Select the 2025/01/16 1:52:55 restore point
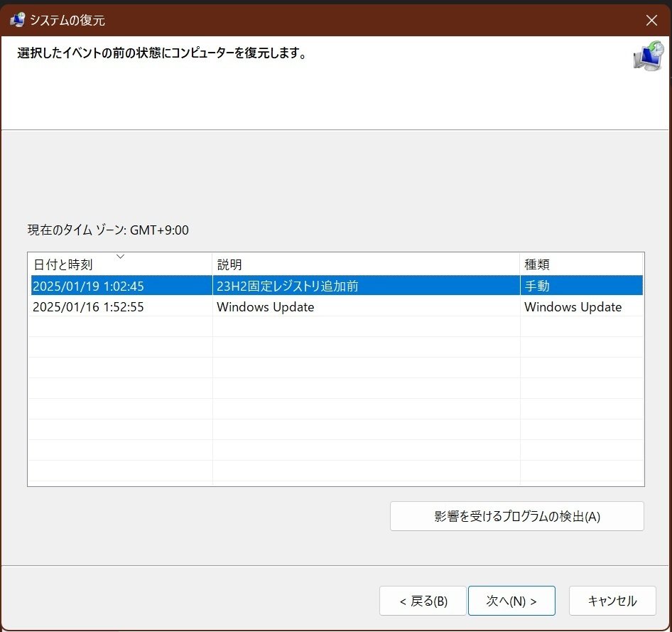The width and height of the screenshot is (672, 632). click(x=337, y=306)
